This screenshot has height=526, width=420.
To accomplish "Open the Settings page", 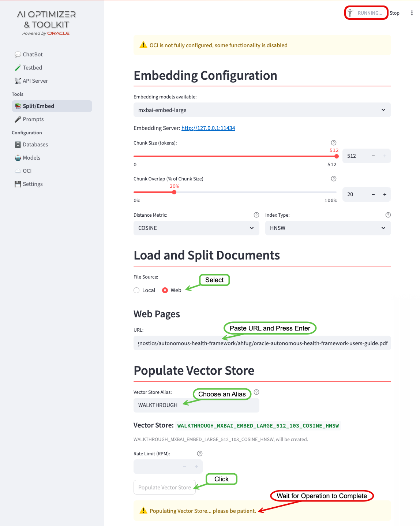I will coord(52,184).
